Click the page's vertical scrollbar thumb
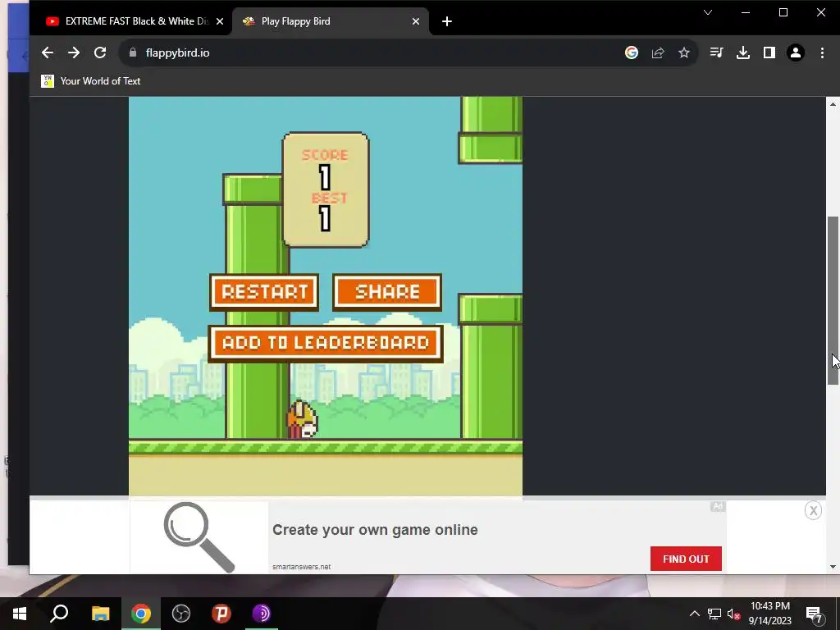Screen dimensions: 840x630 [833, 300]
